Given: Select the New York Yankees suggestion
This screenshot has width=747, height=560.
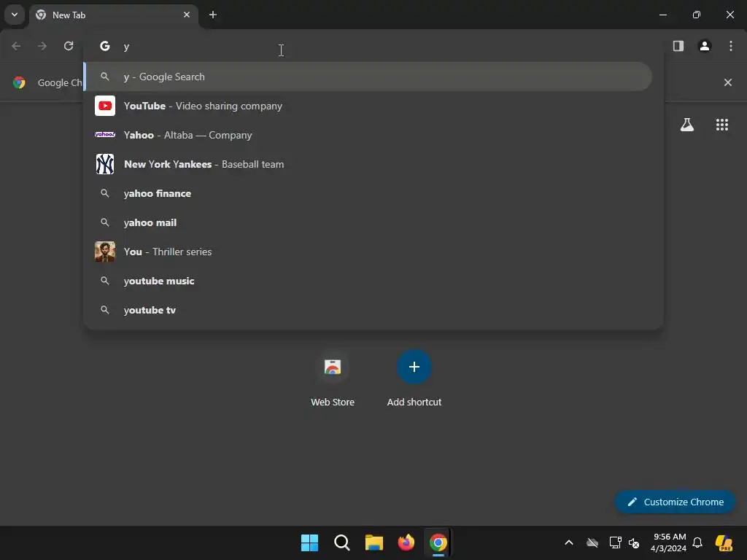Looking at the screenshot, I should pyautogui.click(x=368, y=164).
